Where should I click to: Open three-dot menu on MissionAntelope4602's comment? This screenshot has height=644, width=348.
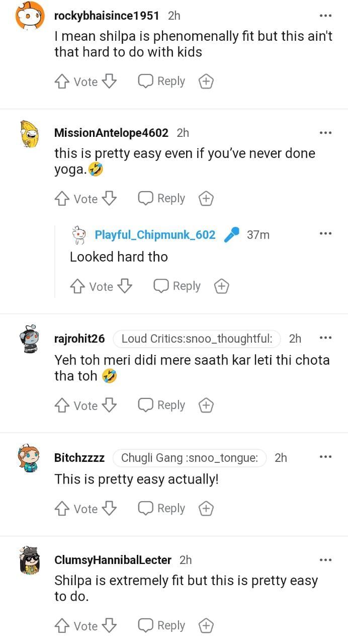tap(325, 133)
